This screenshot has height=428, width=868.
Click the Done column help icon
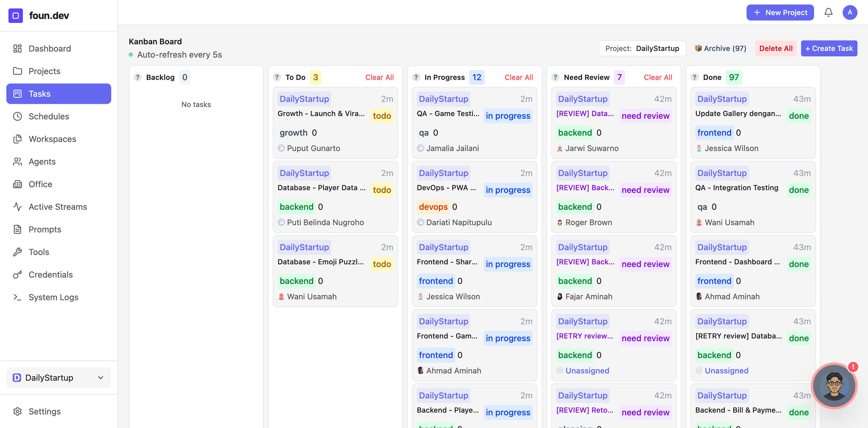pos(694,77)
